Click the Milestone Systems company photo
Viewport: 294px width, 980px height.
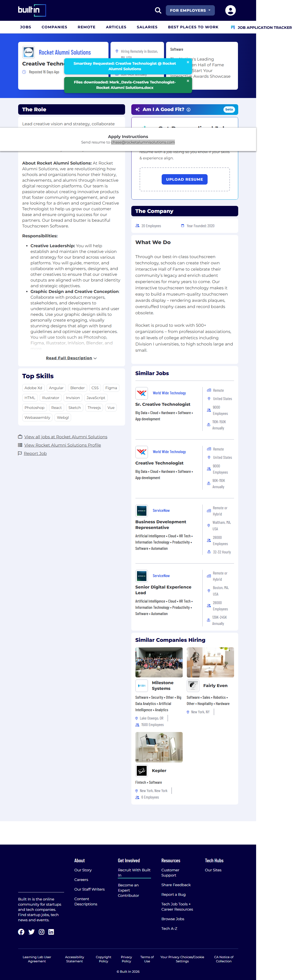[159, 662]
